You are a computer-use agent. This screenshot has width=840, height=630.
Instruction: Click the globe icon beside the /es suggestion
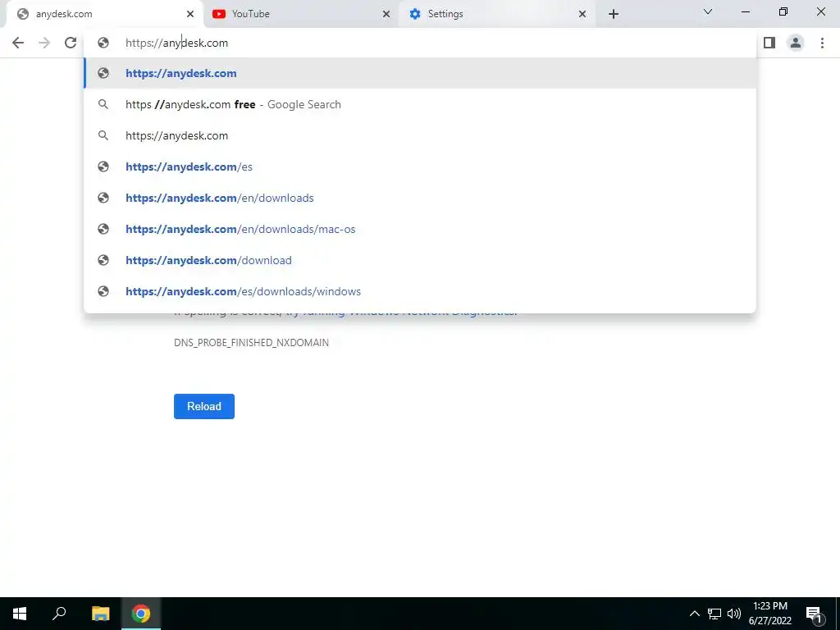tap(103, 167)
